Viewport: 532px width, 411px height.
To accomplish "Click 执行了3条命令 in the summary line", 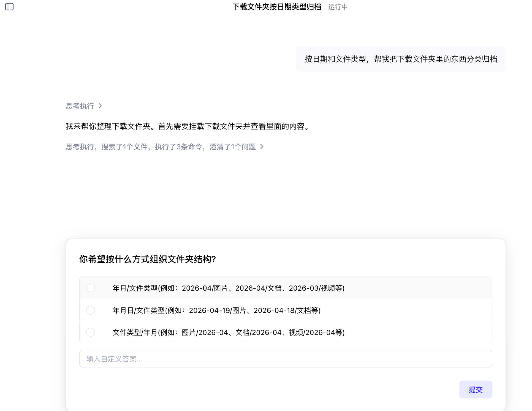I will [x=178, y=147].
